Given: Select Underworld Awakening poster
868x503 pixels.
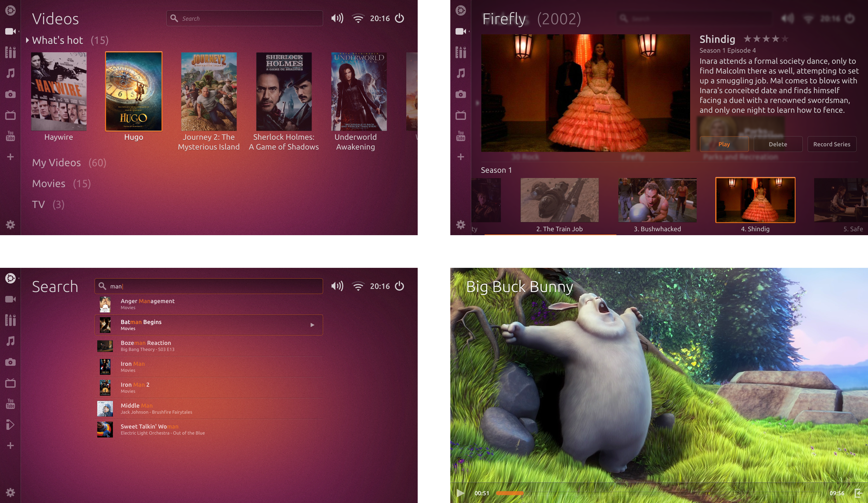Looking at the screenshot, I should pos(359,91).
